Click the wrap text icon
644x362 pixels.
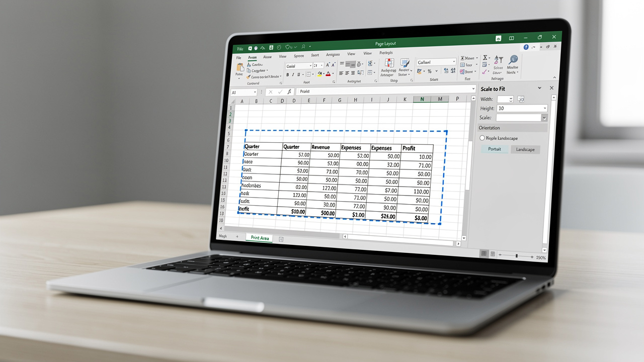click(370, 63)
